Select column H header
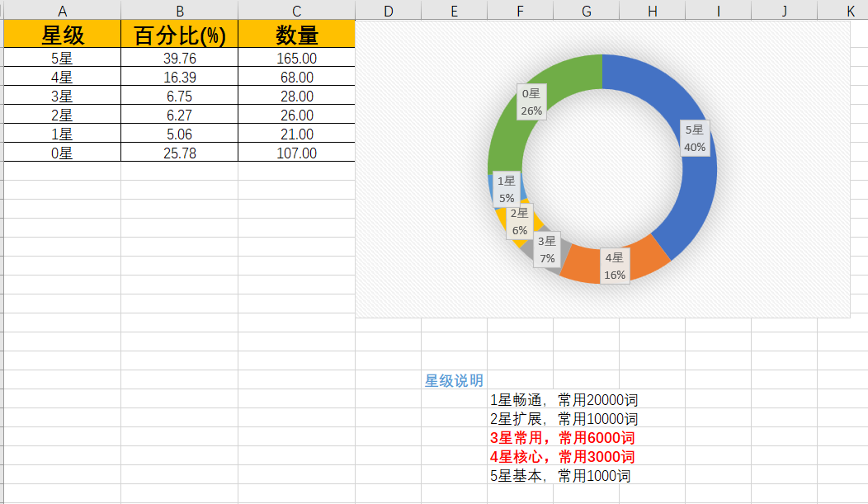This screenshot has width=868, height=504. [652, 11]
